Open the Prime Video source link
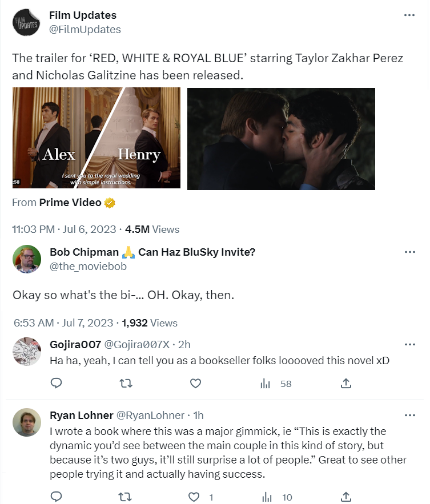 (x=70, y=203)
